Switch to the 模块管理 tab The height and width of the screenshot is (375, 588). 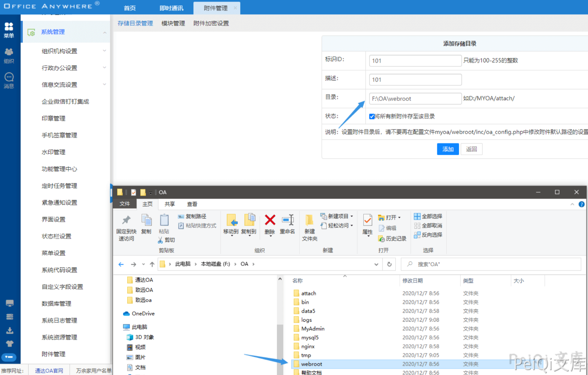pos(173,23)
